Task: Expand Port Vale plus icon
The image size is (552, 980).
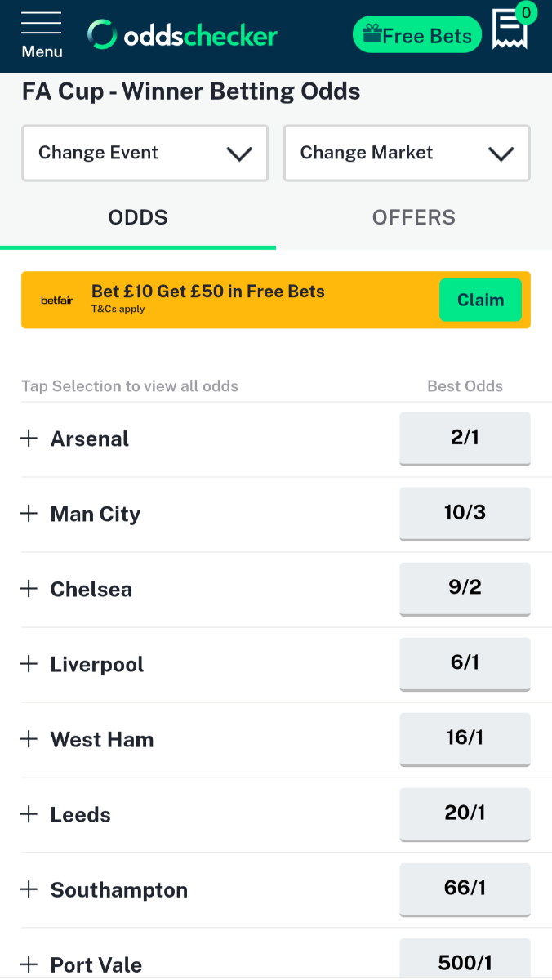Action: coord(29,964)
